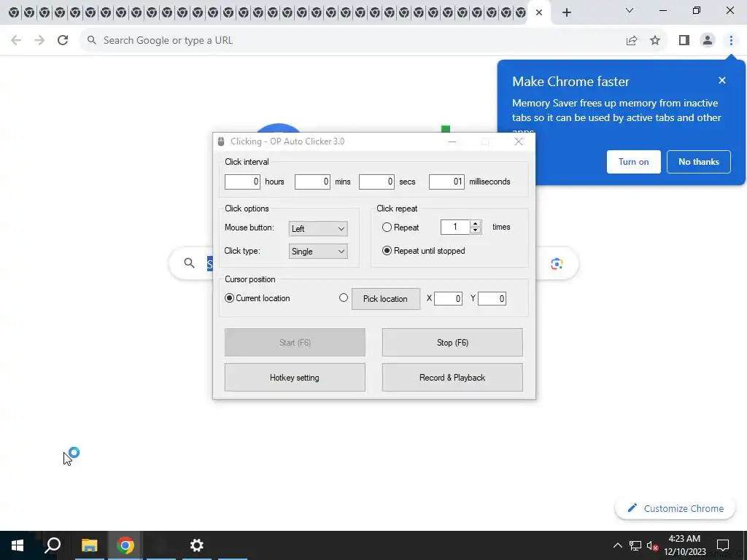This screenshot has width=747, height=560.
Task: Select the Repeat times radio button
Action: click(387, 227)
